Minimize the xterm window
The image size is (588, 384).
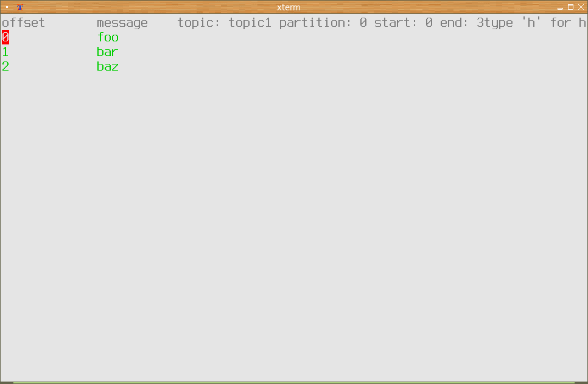(x=560, y=7)
